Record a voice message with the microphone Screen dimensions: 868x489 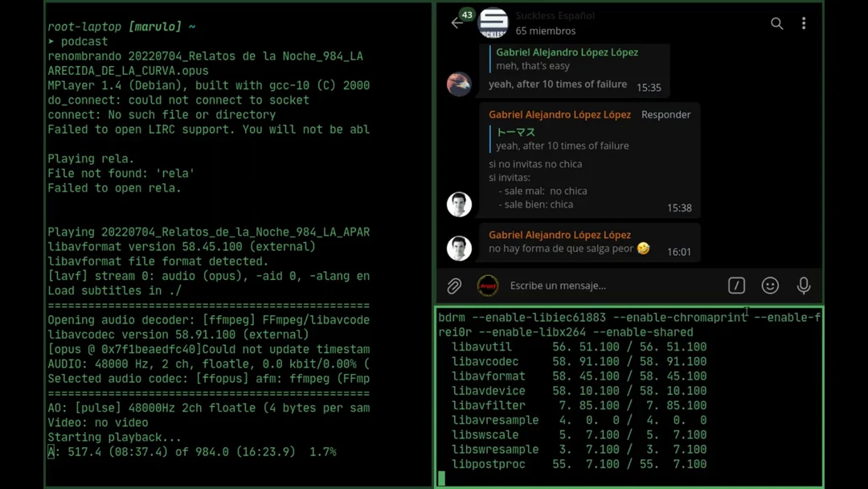click(x=803, y=286)
